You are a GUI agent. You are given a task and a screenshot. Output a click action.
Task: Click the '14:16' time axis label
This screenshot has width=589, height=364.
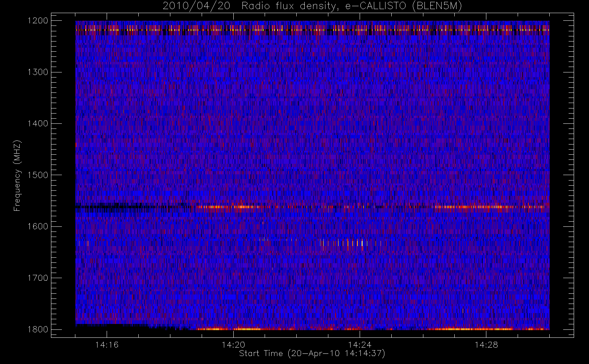point(107,345)
